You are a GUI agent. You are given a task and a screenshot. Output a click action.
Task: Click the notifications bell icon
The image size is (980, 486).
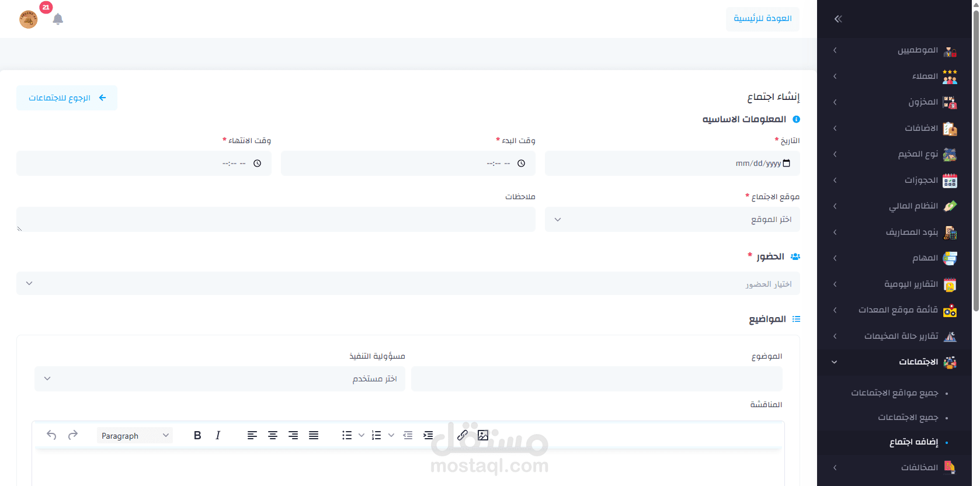tap(58, 19)
